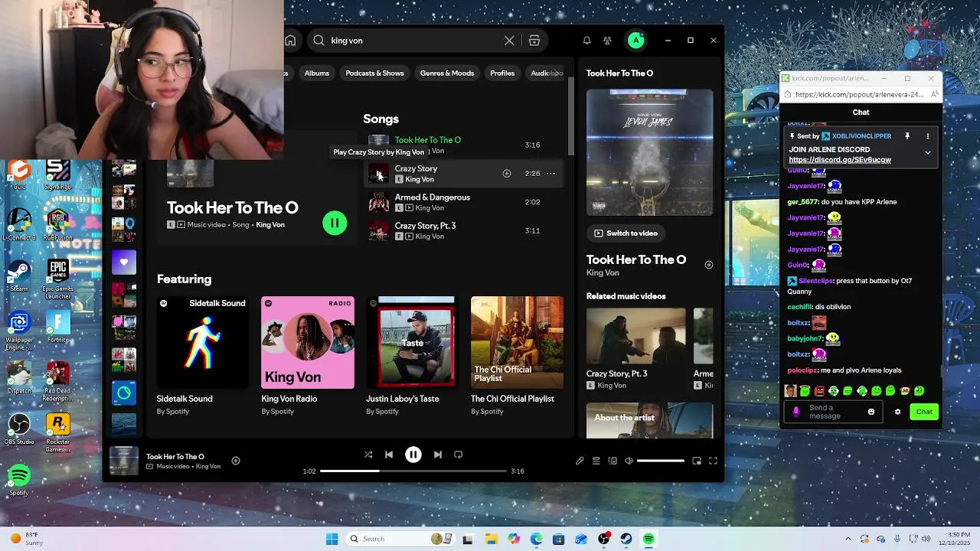Image resolution: width=980 pixels, height=551 pixels.
Task: Select the Crazy Story, Pt. 3 song row
Action: click(x=464, y=230)
